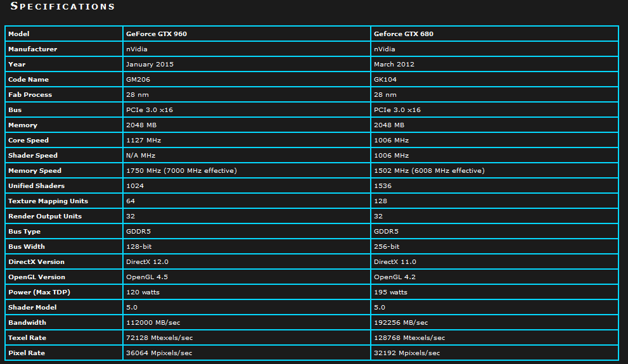Select the N/A MHz shader speed value

[141, 156]
